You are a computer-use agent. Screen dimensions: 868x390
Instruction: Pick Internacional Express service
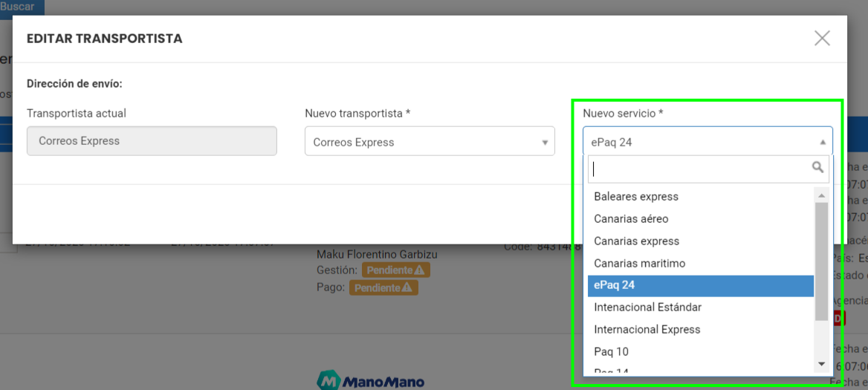(701, 329)
